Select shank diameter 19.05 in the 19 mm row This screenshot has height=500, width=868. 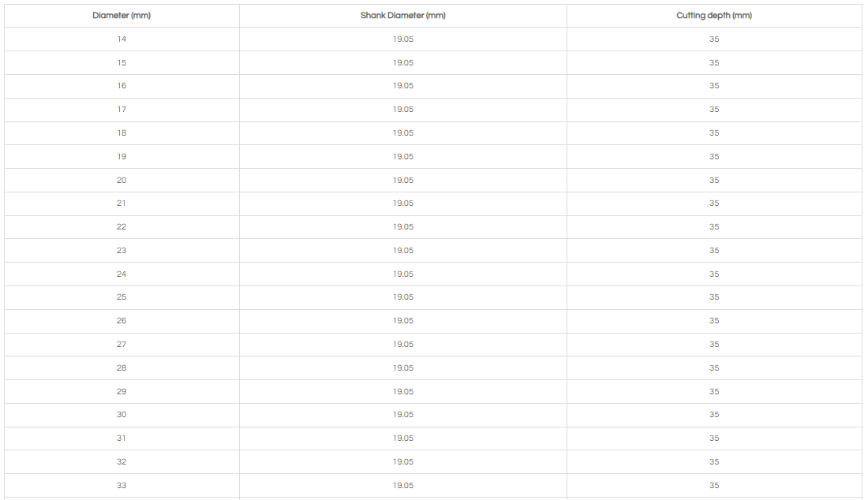pyautogui.click(x=402, y=157)
